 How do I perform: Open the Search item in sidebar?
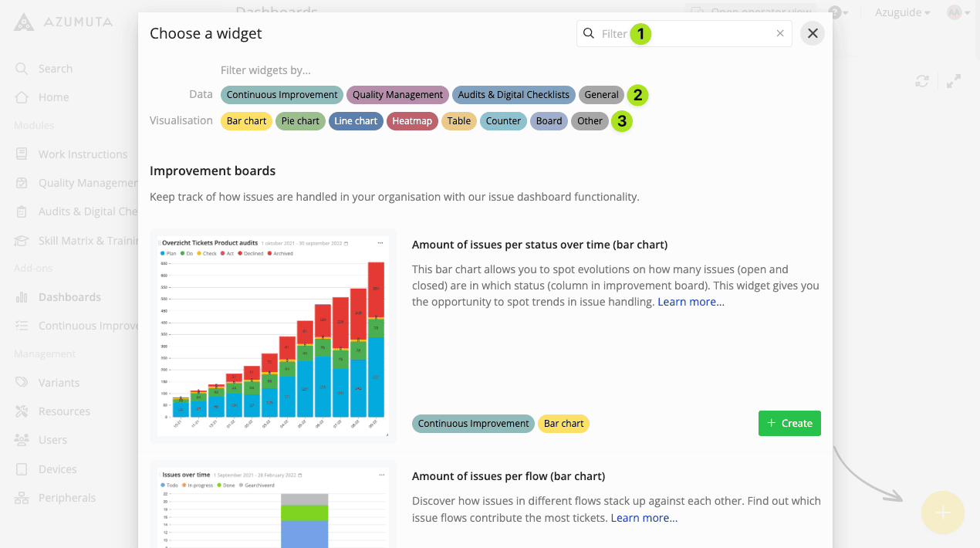(55, 69)
